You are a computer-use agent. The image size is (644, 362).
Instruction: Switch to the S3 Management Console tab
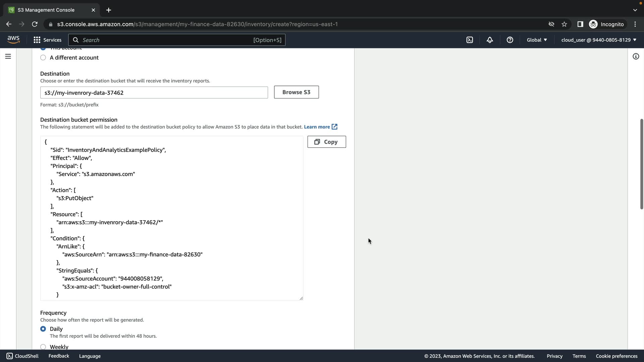coord(46,10)
